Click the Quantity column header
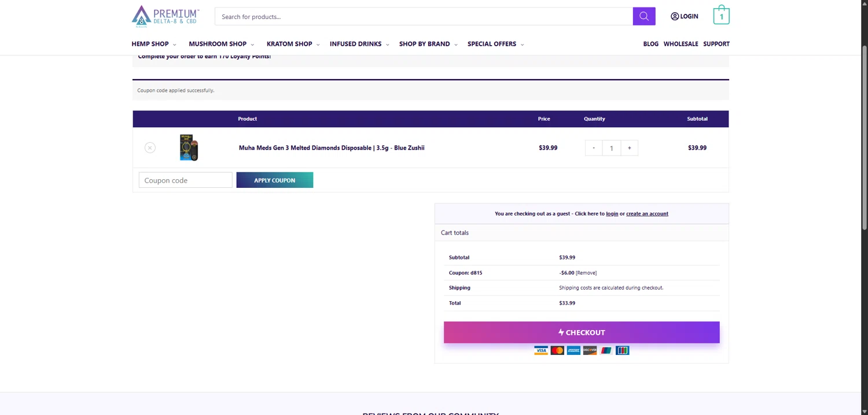868x415 pixels. [x=594, y=119]
